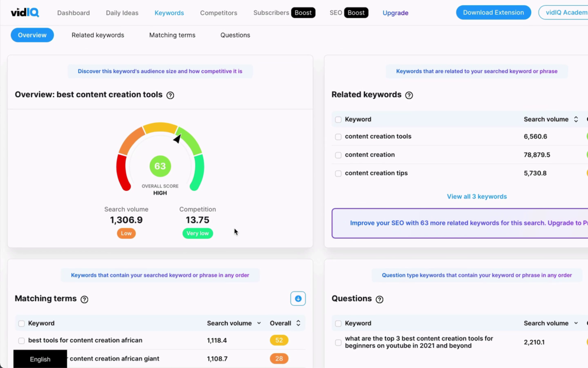Select all keywords via Keyword header checkbox
This screenshot has height=368, width=588.
point(338,119)
